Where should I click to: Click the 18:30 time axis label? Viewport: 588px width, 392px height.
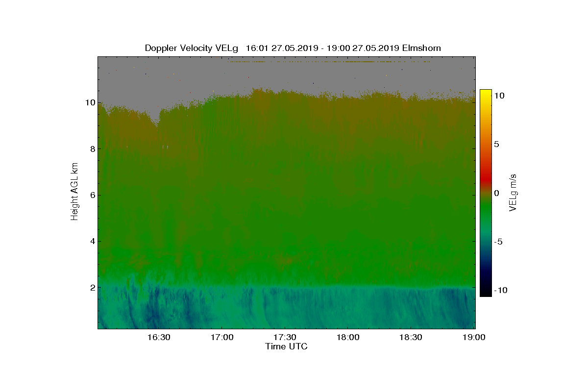(x=411, y=338)
